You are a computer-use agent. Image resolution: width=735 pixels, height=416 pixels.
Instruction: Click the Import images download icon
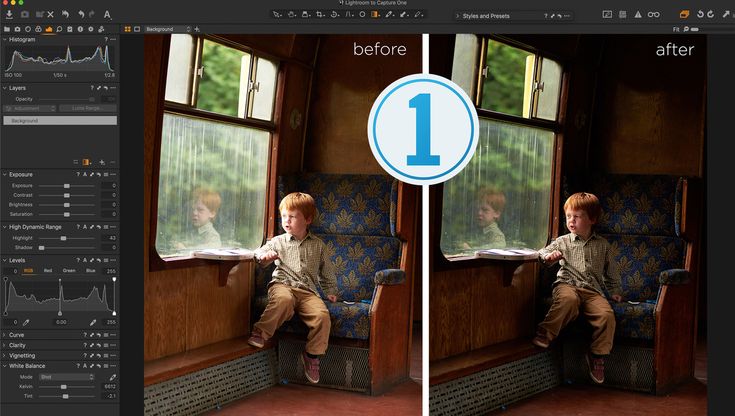pos(9,15)
